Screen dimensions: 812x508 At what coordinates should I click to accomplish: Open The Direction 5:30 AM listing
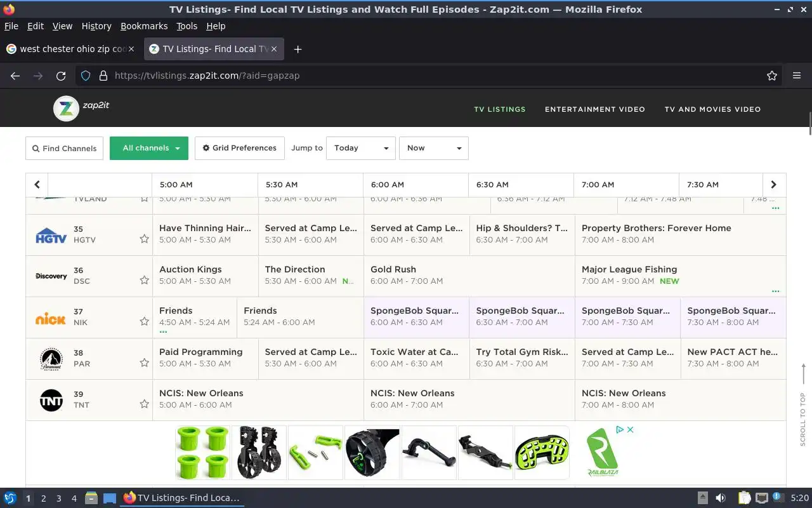(x=311, y=276)
